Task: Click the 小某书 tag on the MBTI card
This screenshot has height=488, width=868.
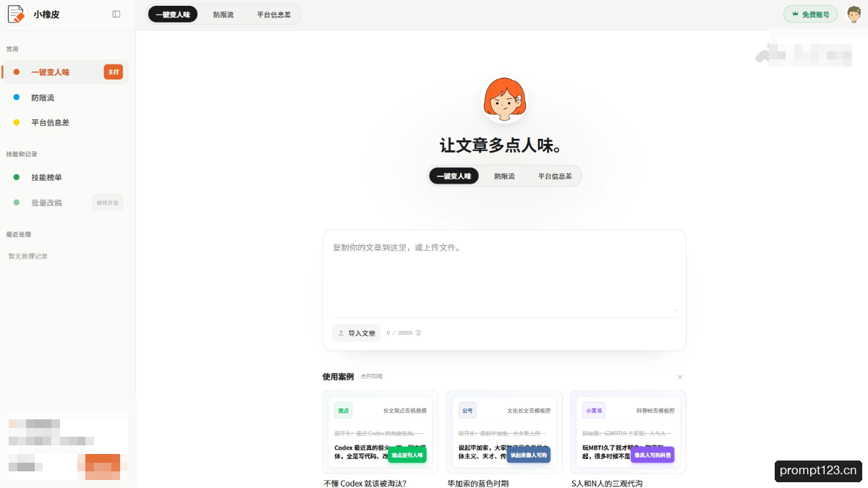Action: (594, 411)
